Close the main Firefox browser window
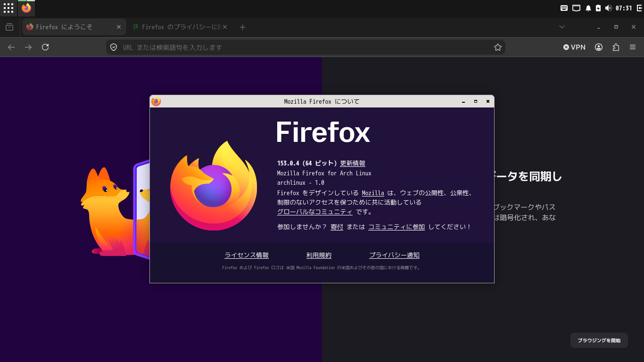This screenshot has width=644, height=362. [x=634, y=27]
